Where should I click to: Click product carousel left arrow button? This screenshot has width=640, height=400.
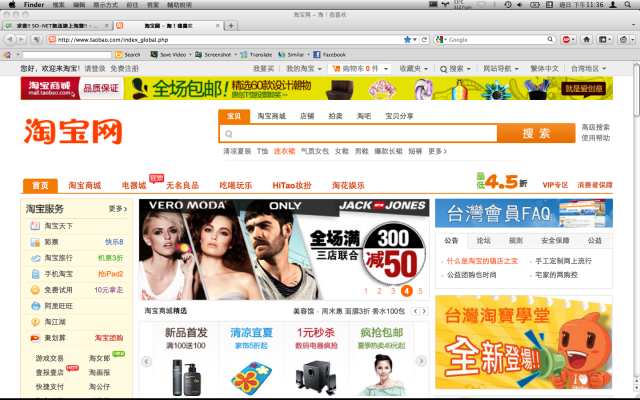pos(146,361)
